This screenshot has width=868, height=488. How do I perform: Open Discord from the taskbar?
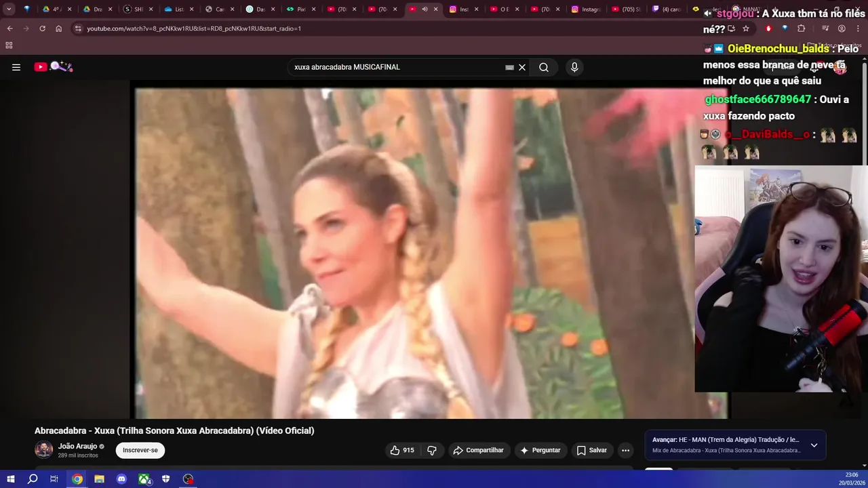click(x=121, y=479)
